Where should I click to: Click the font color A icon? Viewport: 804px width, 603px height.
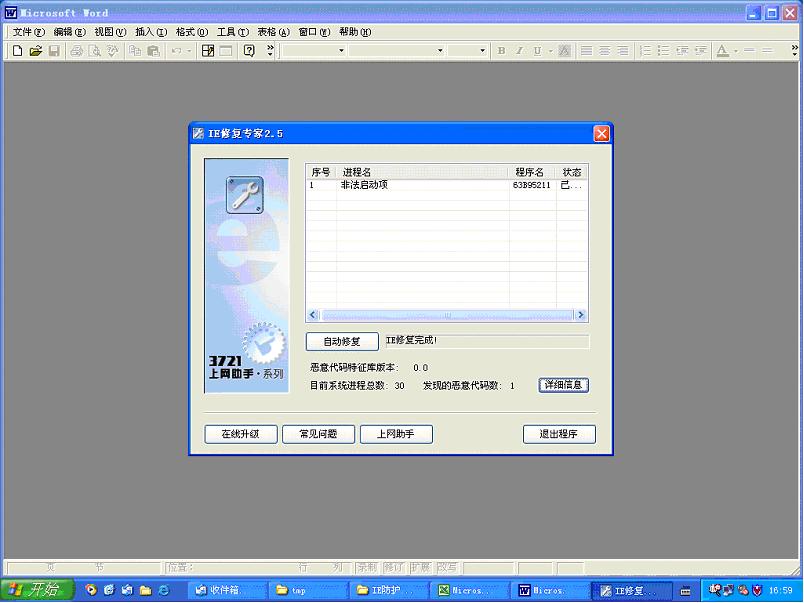pos(722,51)
